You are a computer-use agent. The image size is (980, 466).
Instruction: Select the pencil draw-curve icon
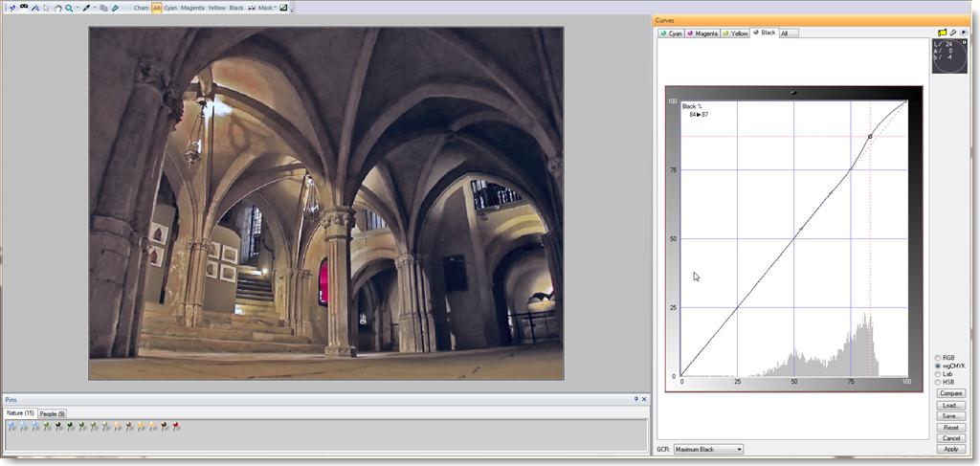pyautogui.click(x=953, y=33)
